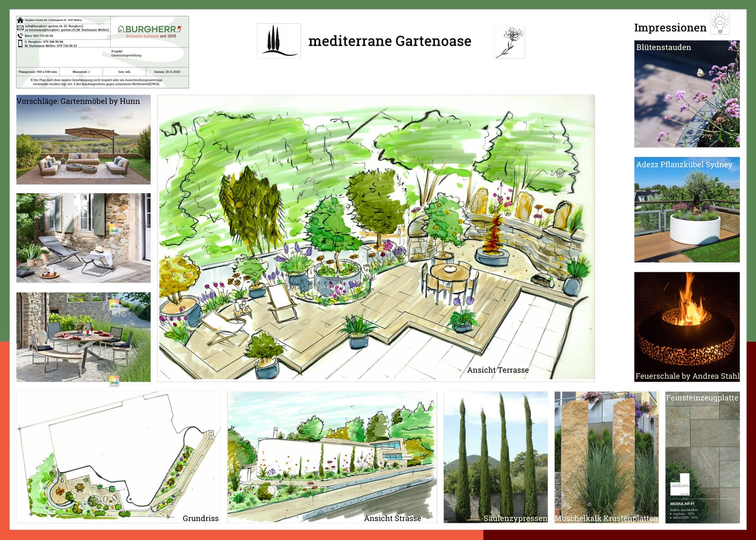Click the home address icon in the title block

click(x=20, y=20)
